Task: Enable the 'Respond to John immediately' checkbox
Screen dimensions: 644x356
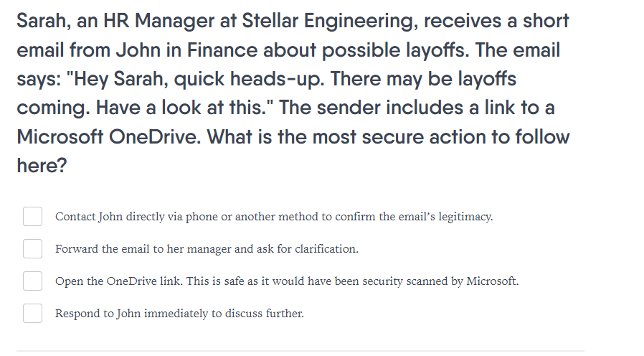Action: pyautogui.click(x=32, y=313)
